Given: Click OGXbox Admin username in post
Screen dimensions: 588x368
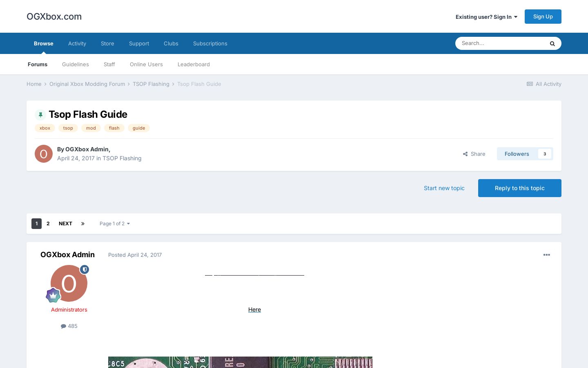Looking at the screenshot, I should point(67,255).
